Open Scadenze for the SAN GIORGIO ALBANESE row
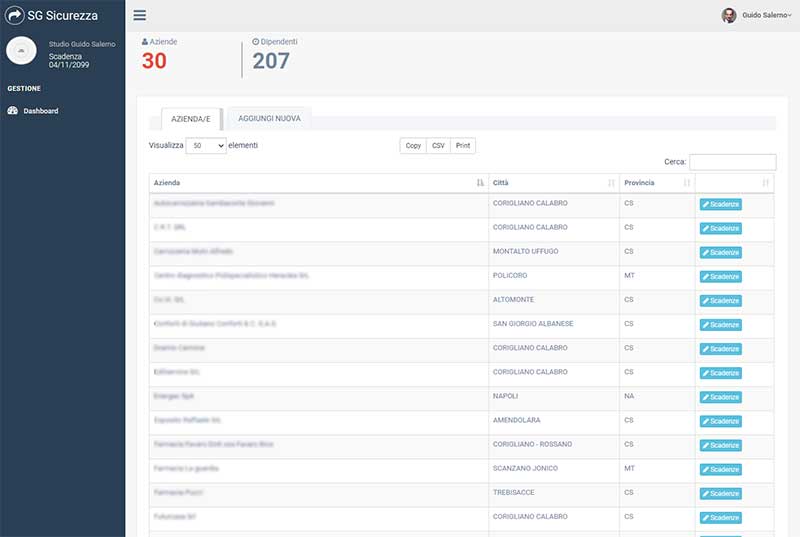Viewport: 800px width, 537px height. [720, 325]
